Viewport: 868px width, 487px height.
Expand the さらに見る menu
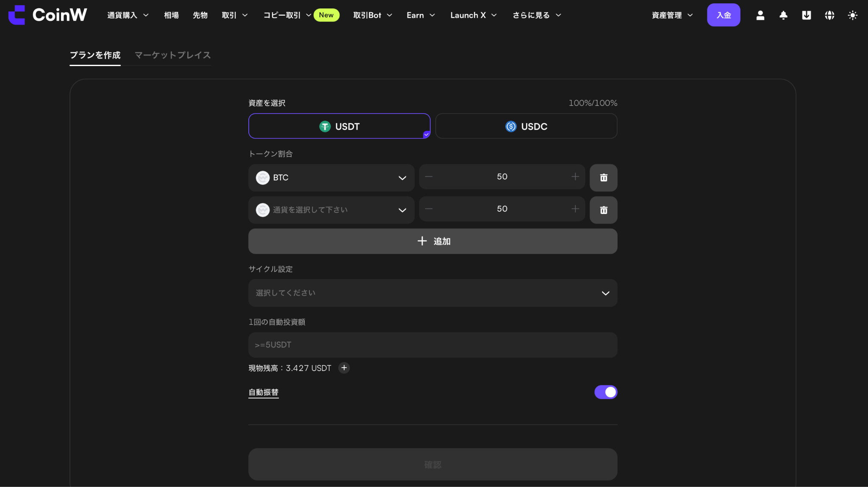[x=537, y=15]
